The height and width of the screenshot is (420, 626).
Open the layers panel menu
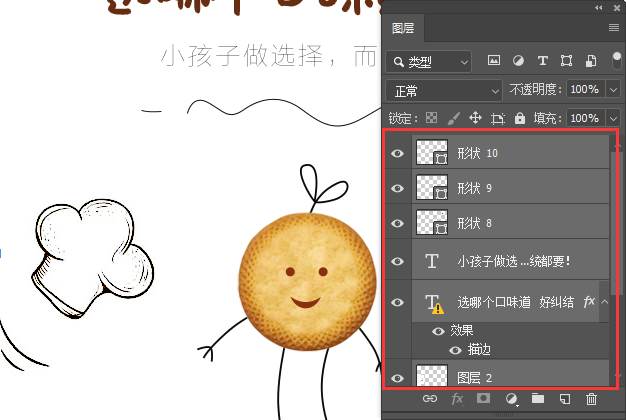(x=614, y=28)
